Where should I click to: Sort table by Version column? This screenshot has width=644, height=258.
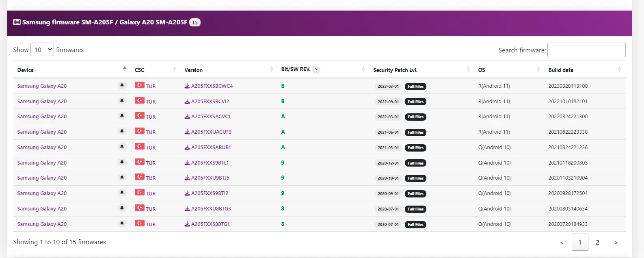(x=229, y=70)
